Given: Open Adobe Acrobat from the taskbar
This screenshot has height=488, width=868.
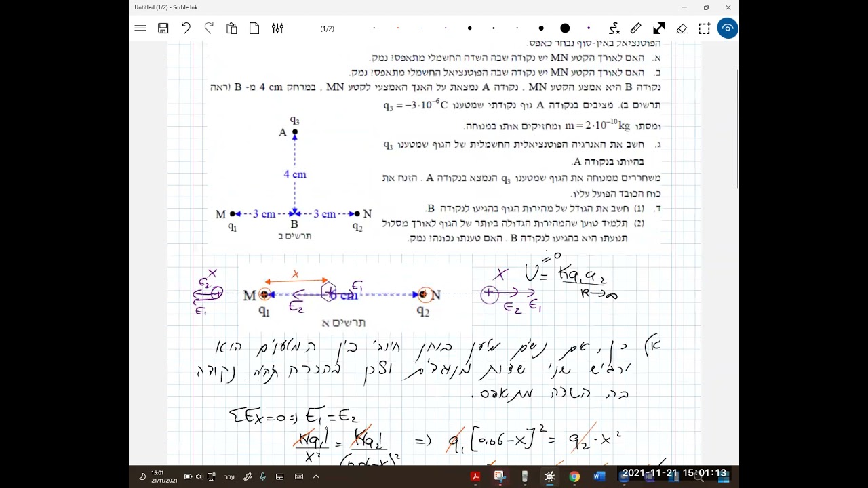Looking at the screenshot, I should [x=475, y=476].
